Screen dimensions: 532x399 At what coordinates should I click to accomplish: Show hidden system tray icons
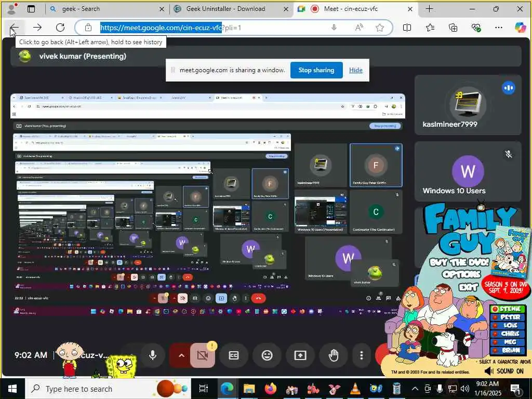coord(415,389)
